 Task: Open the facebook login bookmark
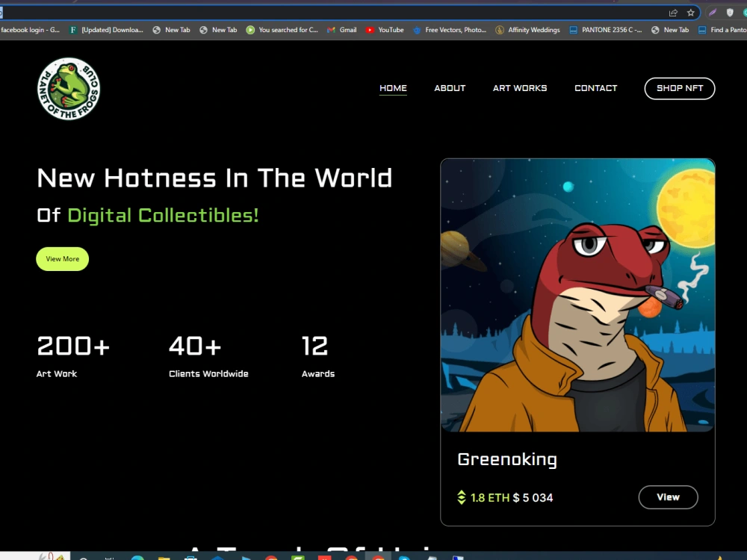[30, 30]
